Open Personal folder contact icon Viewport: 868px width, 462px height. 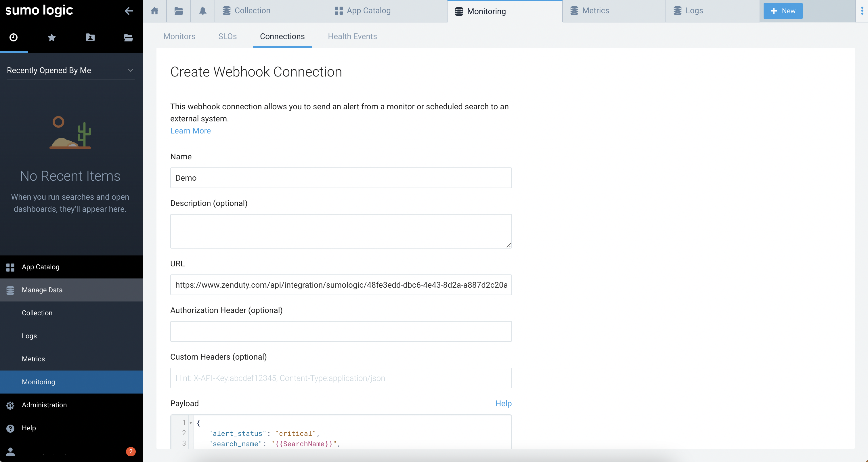tap(90, 37)
